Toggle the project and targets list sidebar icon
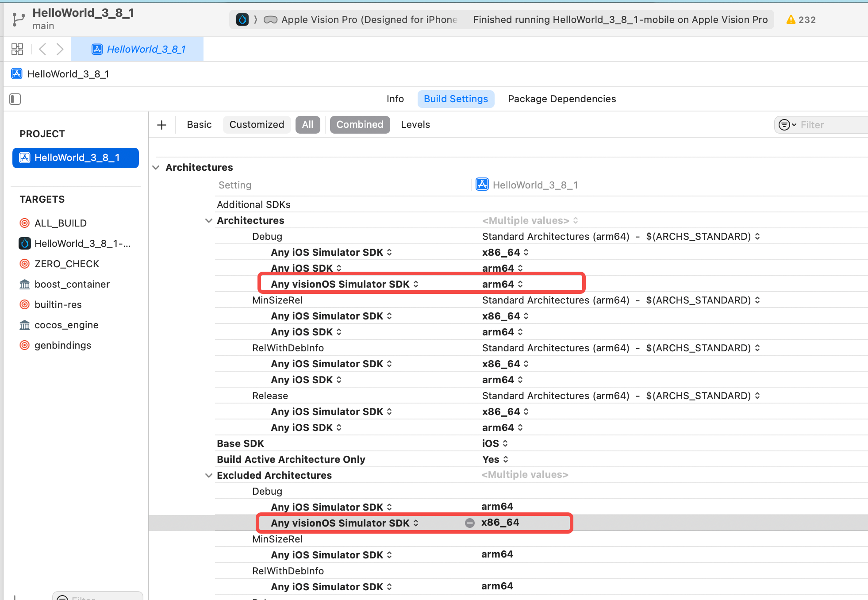Image resolution: width=868 pixels, height=600 pixels. click(x=15, y=99)
